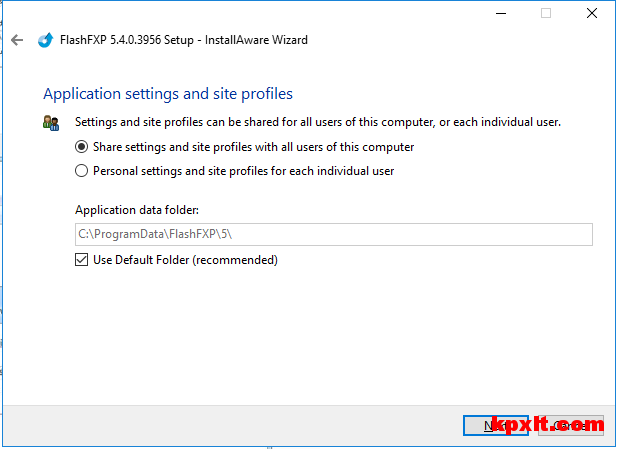Minimize the setup wizard window

pyautogui.click(x=498, y=13)
